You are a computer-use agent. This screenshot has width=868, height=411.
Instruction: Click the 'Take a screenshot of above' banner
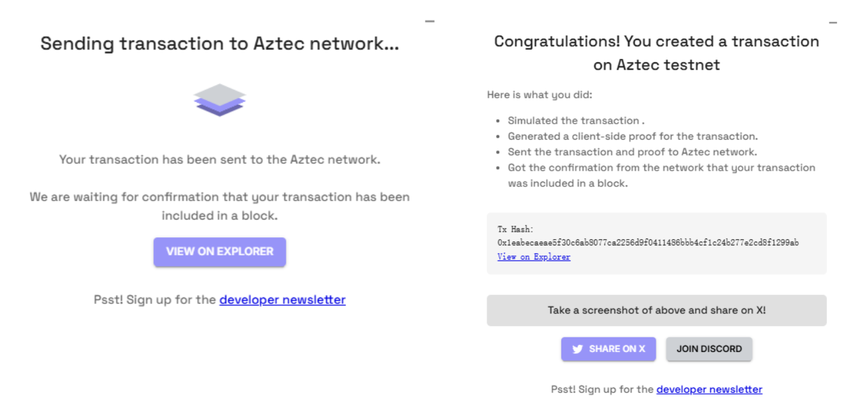point(656,311)
